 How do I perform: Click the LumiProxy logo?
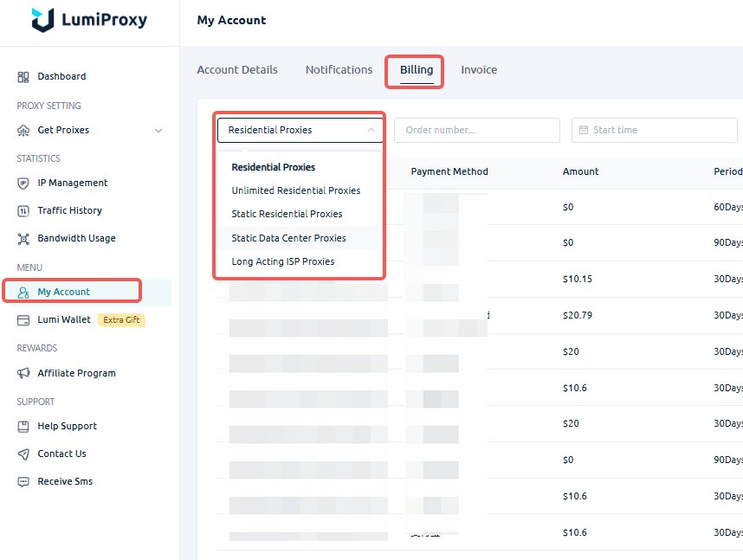(x=89, y=21)
